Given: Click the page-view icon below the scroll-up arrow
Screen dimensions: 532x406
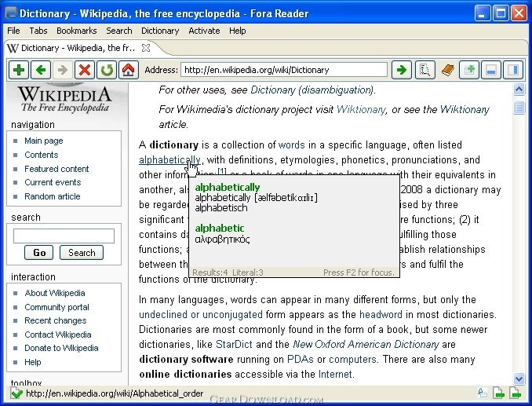Looking at the screenshot, I should (x=519, y=108).
